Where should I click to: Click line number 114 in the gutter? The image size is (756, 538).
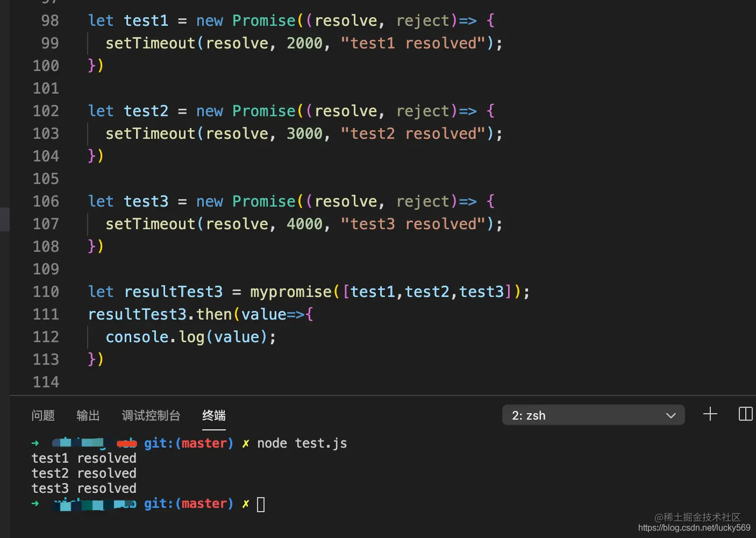[x=46, y=382]
